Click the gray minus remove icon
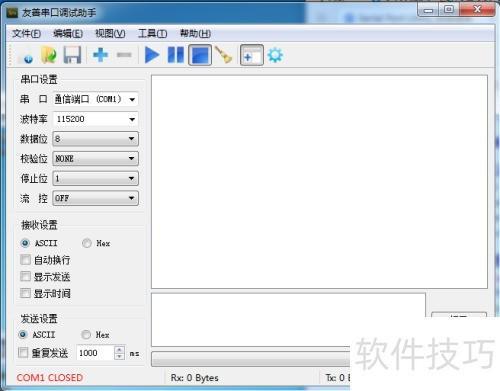500x391 pixels. coord(124,55)
